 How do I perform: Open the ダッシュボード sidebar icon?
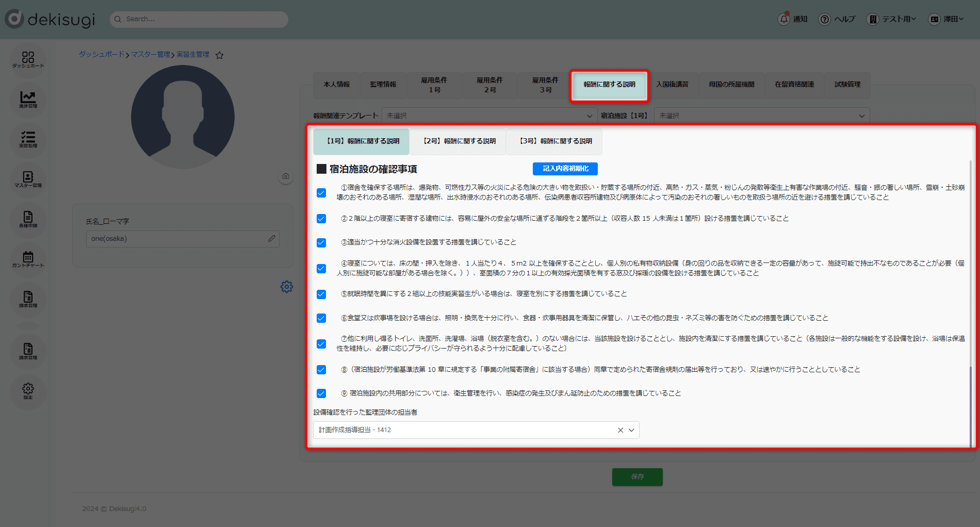28,59
